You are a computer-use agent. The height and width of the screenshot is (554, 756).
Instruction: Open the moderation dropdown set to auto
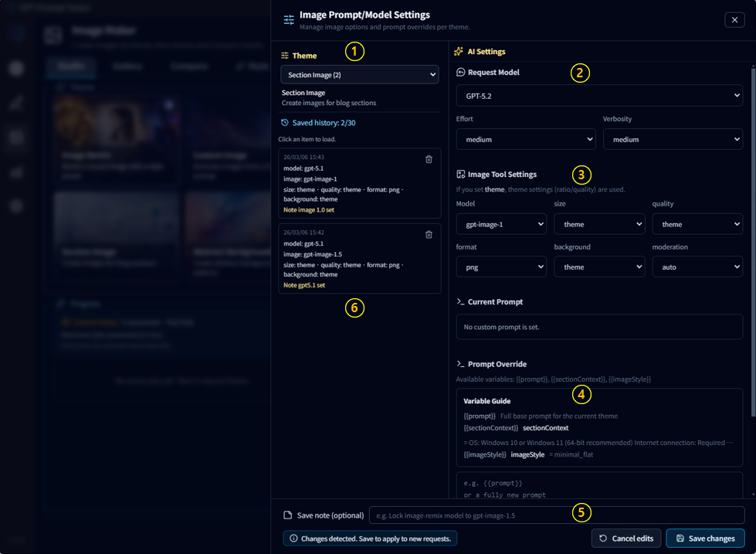tap(697, 267)
